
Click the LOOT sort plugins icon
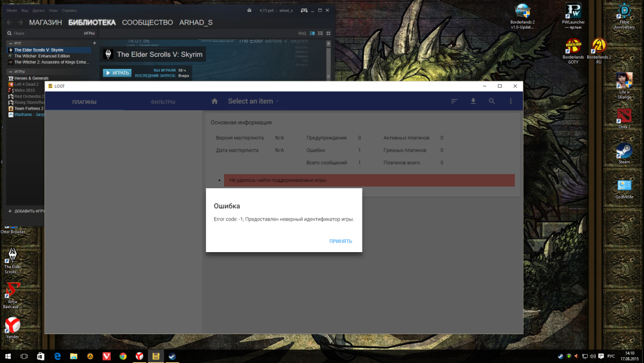coord(454,101)
